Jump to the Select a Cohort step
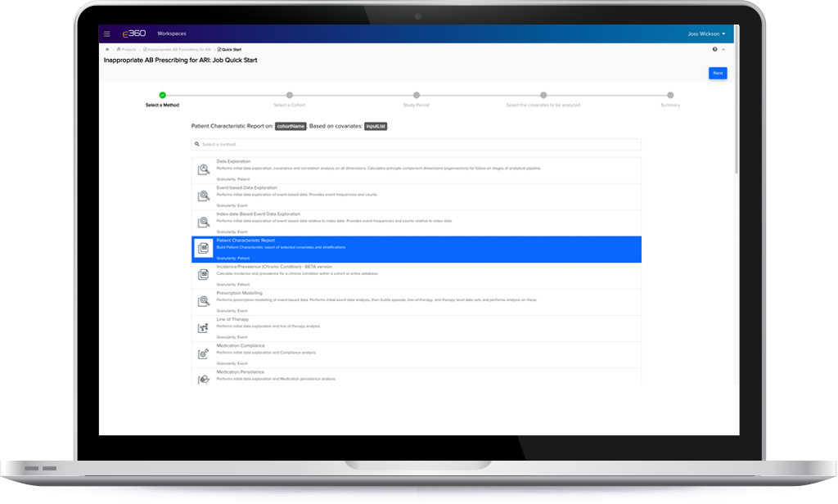The image size is (838, 504). click(290, 96)
